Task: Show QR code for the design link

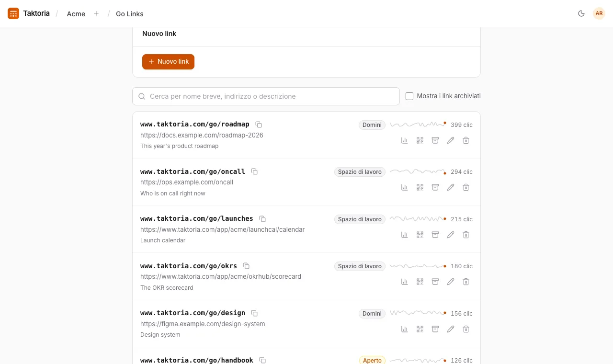Action: pyautogui.click(x=420, y=329)
